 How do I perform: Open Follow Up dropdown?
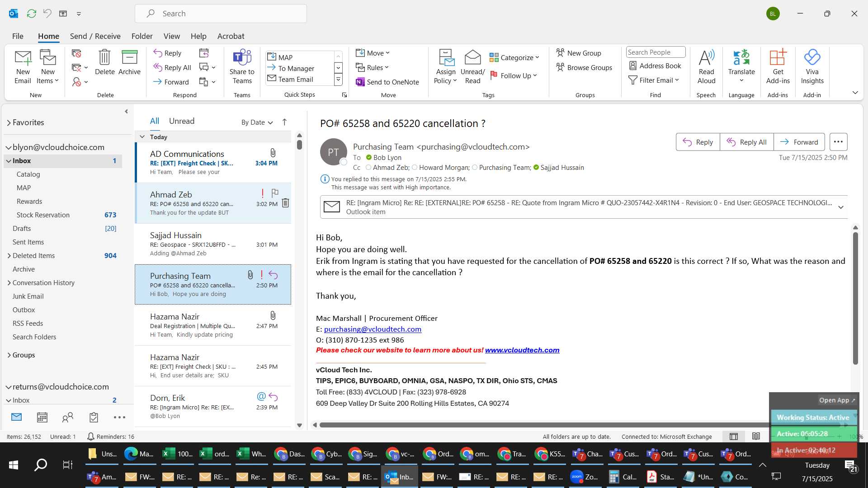(514, 75)
